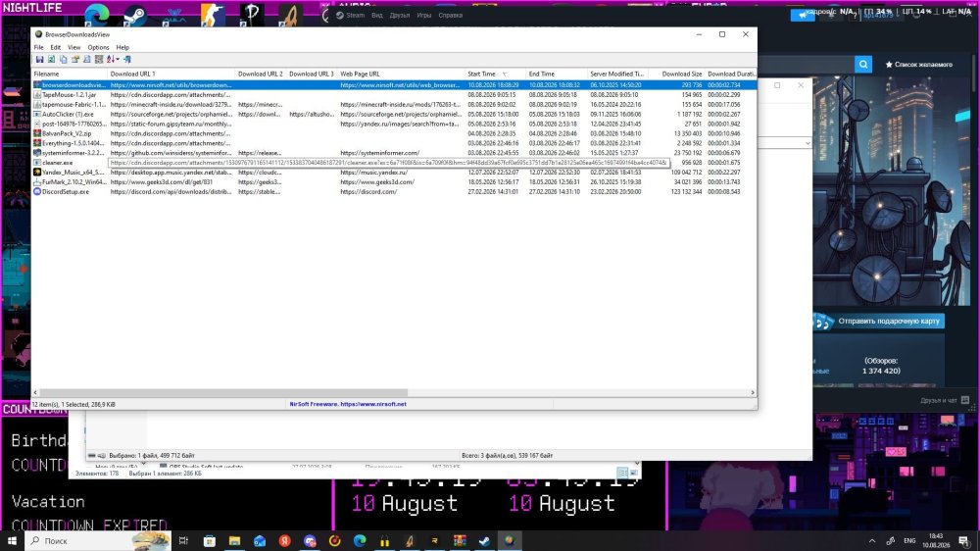Click the Find toolbar icon
980x551 pixels.
pyautogui.click(x=87, y=60)
